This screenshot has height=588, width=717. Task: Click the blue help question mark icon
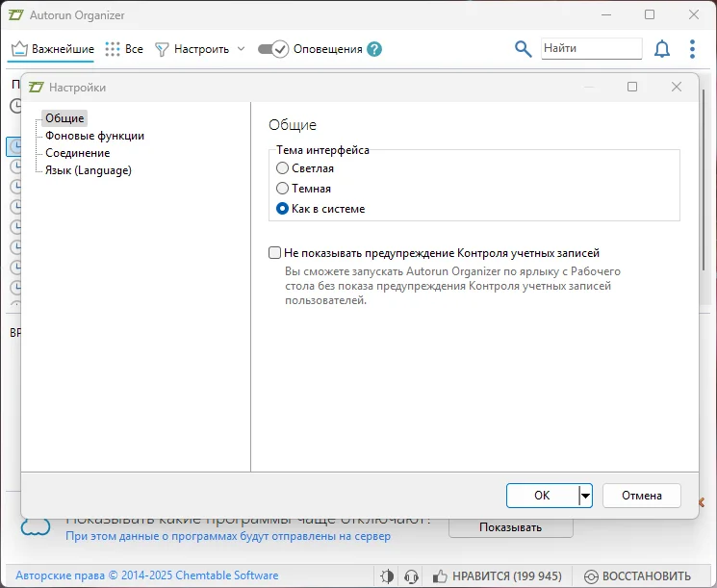click(x=374, y=49)
